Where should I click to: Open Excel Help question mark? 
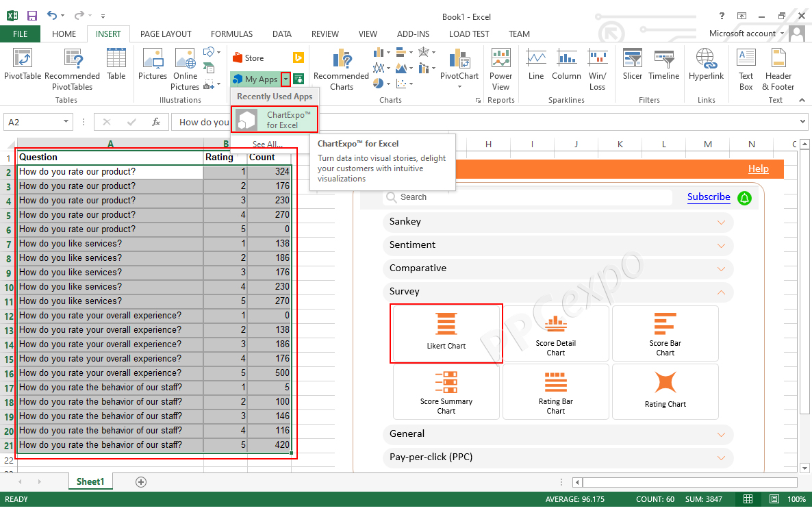722,16
